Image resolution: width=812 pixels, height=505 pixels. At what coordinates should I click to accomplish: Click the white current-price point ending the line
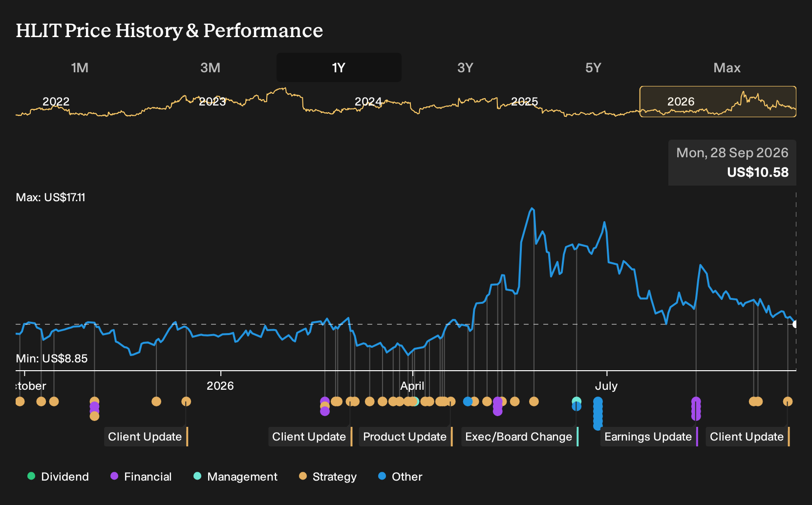[x=795, y=324]
